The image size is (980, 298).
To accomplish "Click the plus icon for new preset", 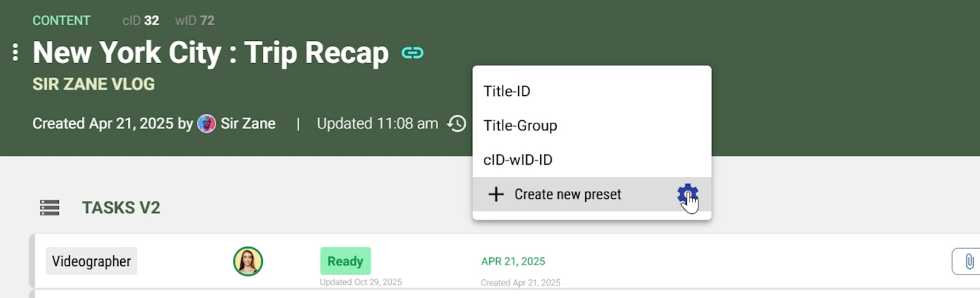I will point(496,194).
